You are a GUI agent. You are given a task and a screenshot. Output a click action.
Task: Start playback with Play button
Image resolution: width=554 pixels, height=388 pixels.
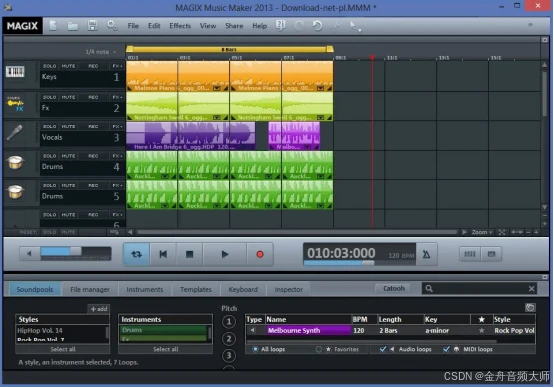(x=224, y=254)
